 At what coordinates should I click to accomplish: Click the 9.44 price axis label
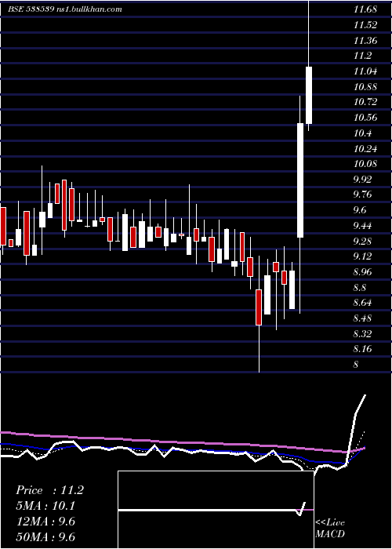pos(362,225)
